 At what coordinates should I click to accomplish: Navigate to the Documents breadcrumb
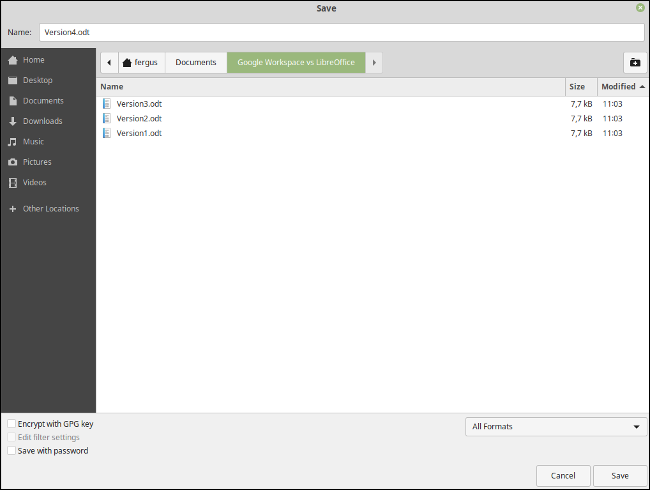pos(196,62)
